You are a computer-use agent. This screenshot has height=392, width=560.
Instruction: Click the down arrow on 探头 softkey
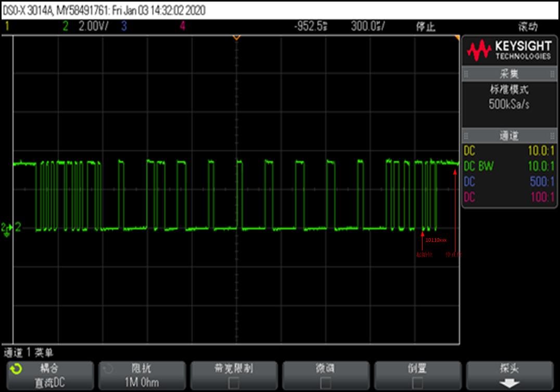[x=509, y=384]
